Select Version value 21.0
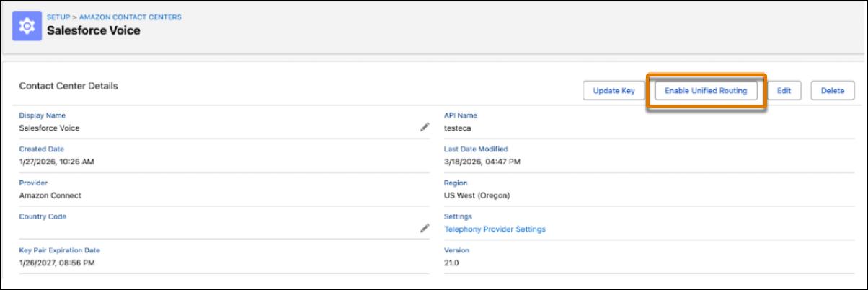Viewport: 868px width, 290px height. 451,263
